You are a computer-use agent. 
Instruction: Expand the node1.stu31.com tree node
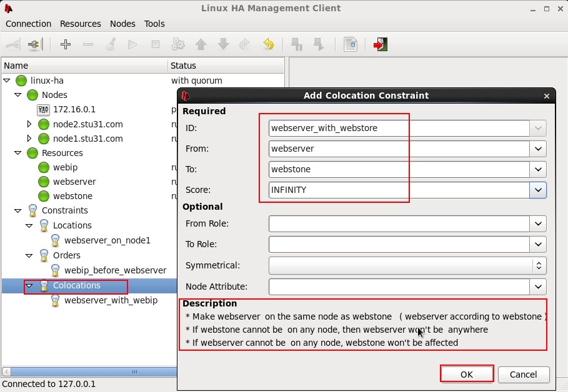coord(29,139)
